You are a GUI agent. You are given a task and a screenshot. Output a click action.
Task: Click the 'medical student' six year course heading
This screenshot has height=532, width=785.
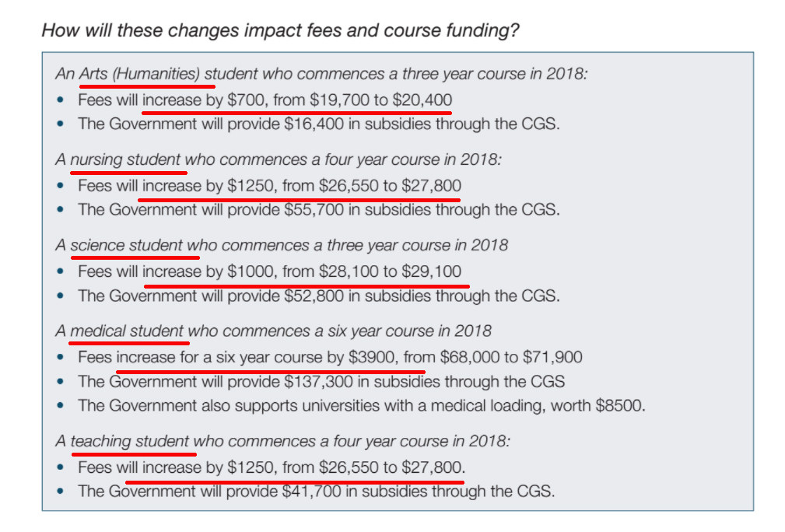(273, 331)
